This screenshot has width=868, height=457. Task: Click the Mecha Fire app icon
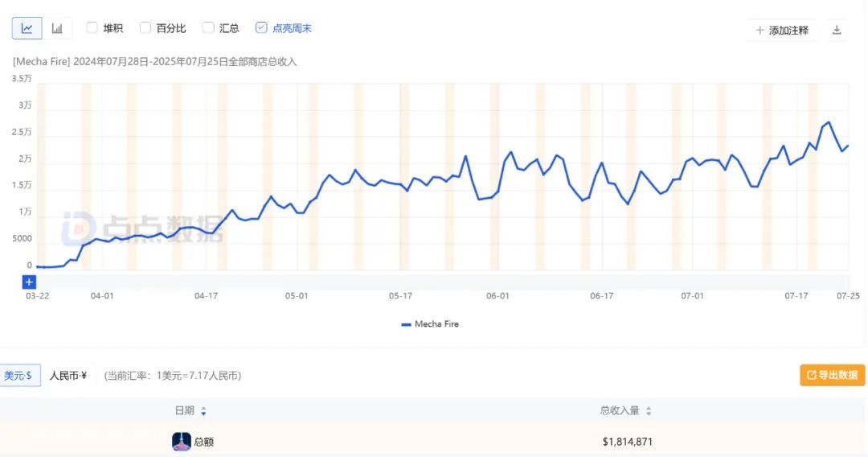(182, 442)
